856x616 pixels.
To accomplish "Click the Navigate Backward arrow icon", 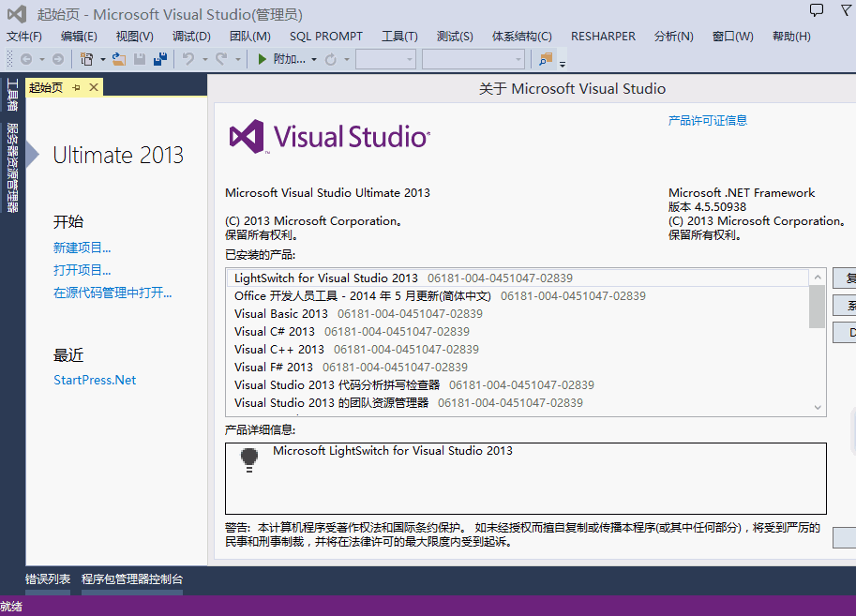I will click(x=26, y=59).
